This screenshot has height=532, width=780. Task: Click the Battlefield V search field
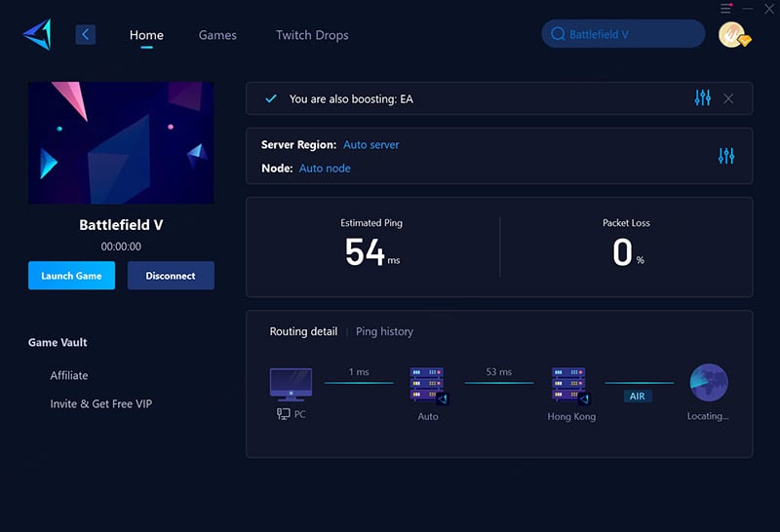(623, 34)
